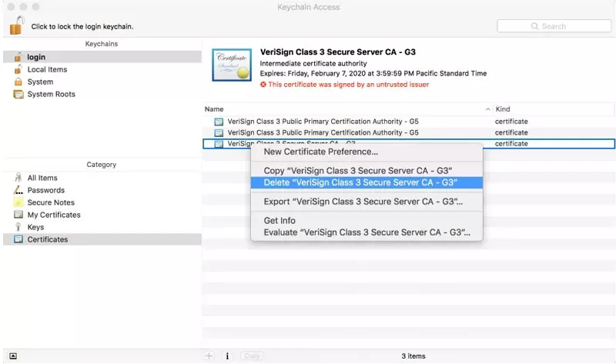This screenshot has height=364, width=616.
Task: Click the info 'i' button in the bottom bar
Action: click(x=227, y=356)
